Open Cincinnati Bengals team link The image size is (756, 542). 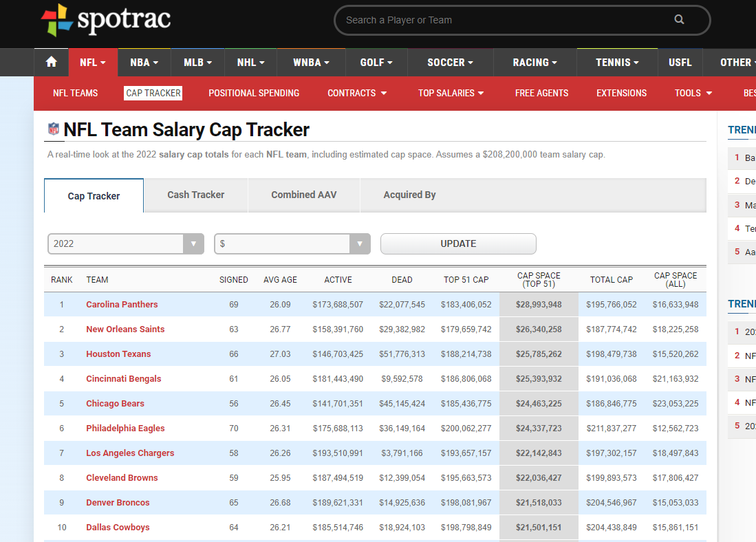coord(123,378)
